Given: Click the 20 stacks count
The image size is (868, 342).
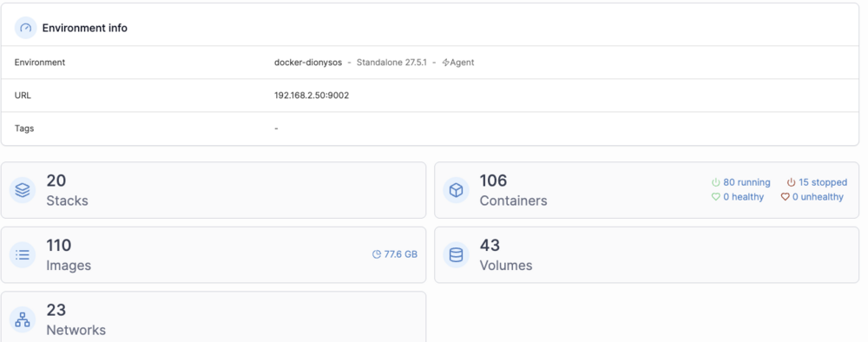Looking at the screenshot, I should [56, 181].
